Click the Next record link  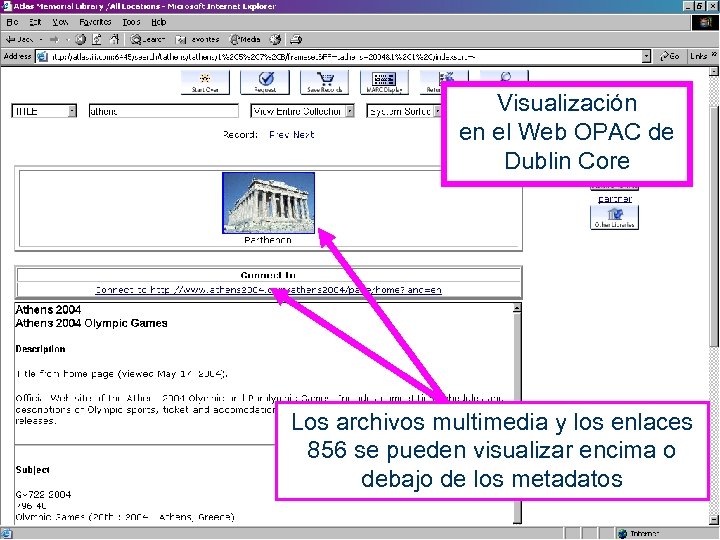tap(304, 135)
